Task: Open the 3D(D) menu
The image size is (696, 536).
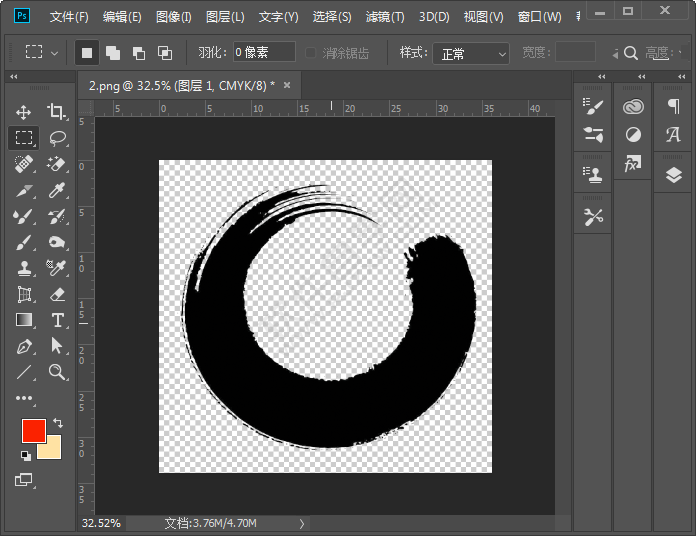Action: point(434,17)
